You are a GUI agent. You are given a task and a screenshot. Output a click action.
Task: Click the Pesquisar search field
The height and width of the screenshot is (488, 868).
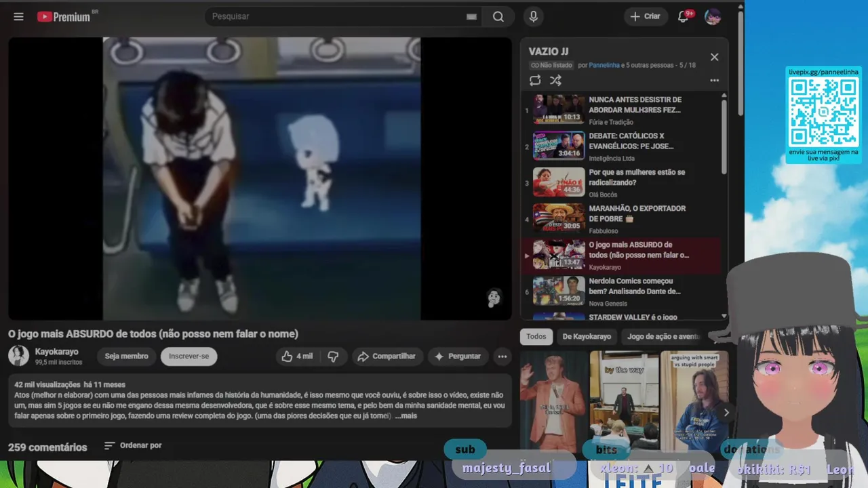[x=336, y=16]
